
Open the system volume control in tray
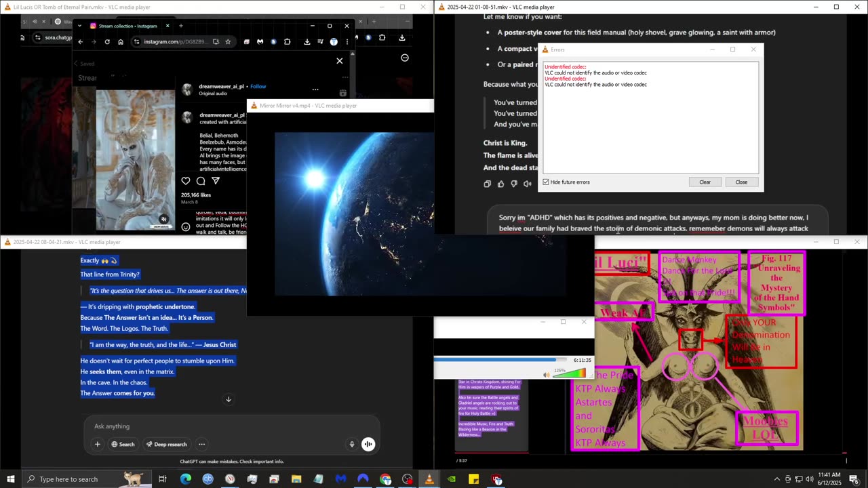pos(809,479)
